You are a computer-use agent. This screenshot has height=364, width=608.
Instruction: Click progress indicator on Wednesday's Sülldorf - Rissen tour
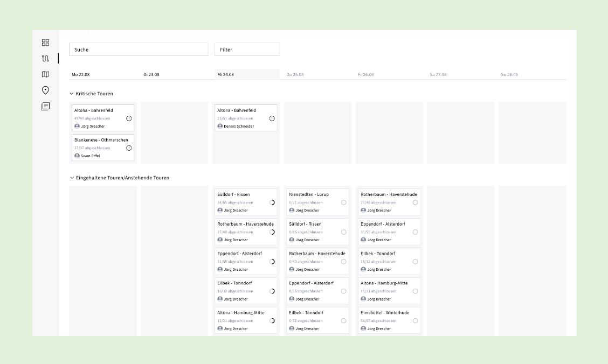pyautogui.click(x=272, y=202)
